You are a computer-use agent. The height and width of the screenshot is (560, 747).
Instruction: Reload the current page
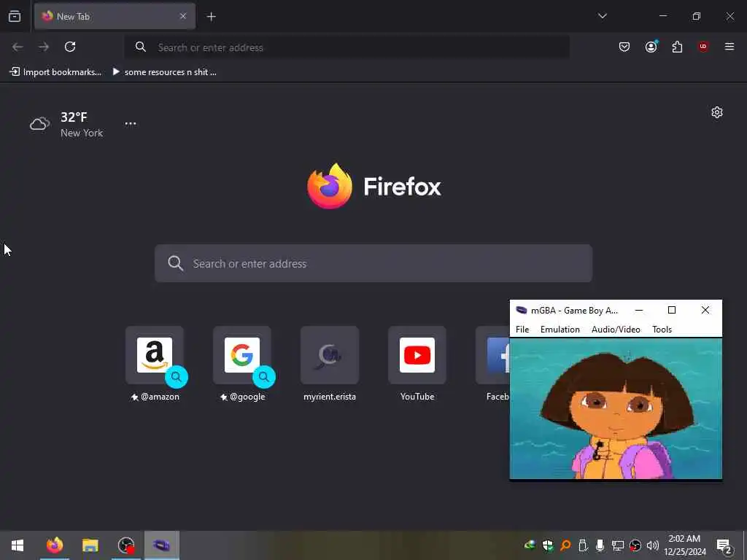[70, 47]
